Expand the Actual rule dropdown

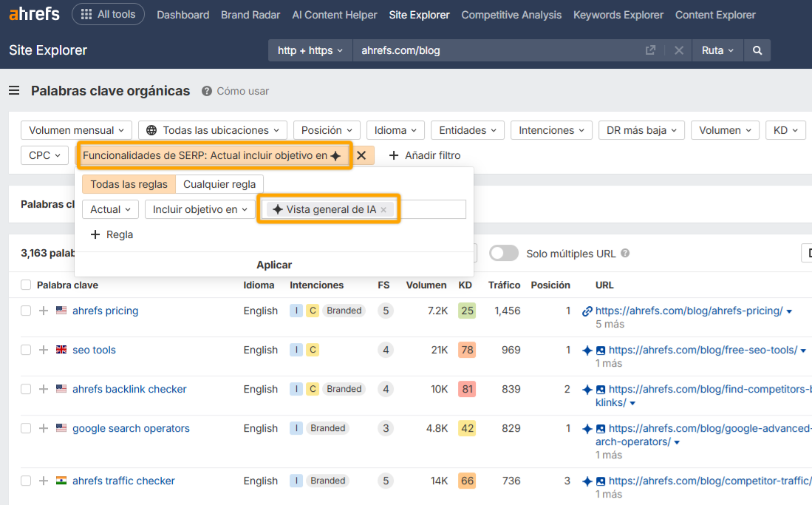coord(110,209)
